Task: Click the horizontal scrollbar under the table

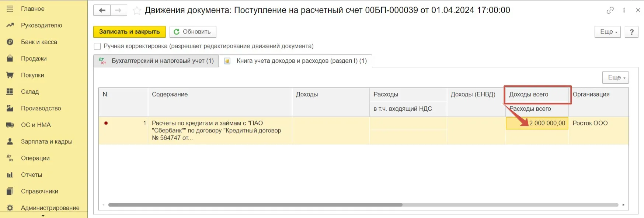Action: click(255, 205)
